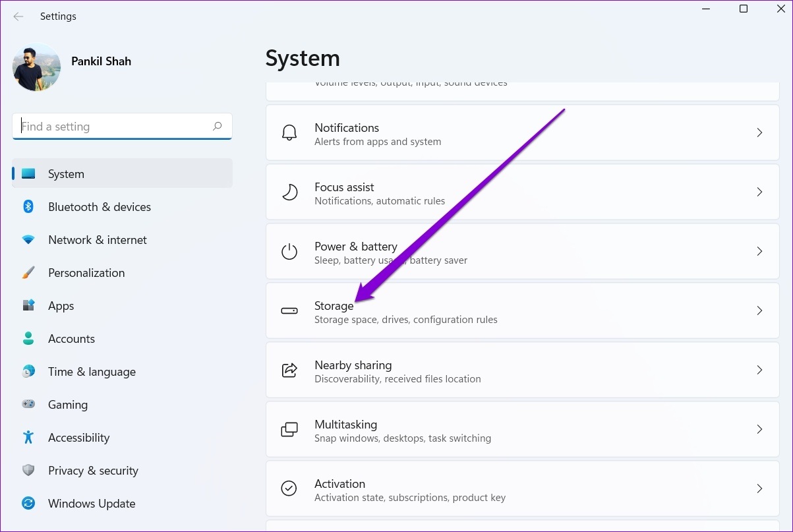This screenshot has width=793, height=532.
Task: Click the Find a setting search field
Action: (122, 127)
